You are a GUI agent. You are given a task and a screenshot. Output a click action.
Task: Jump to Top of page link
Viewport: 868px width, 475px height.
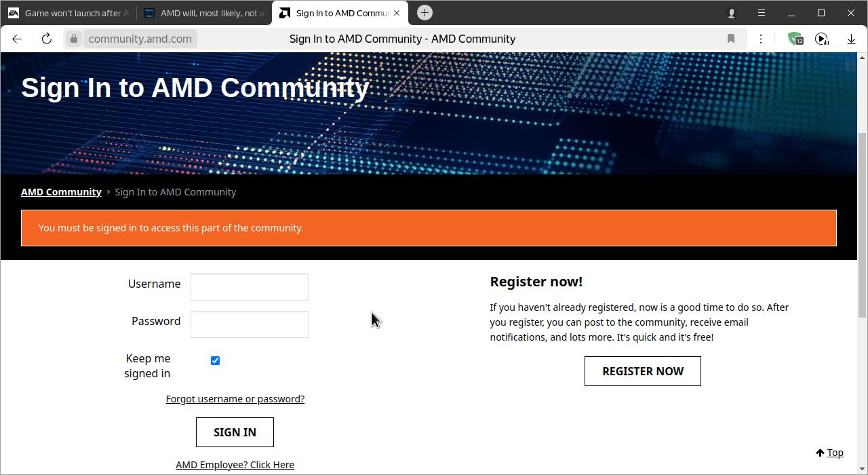pos(829,453)
